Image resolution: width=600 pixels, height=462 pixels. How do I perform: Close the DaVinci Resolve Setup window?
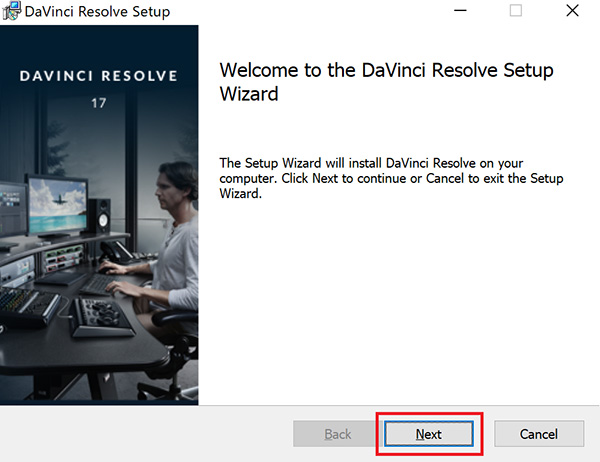coord(572,11)
